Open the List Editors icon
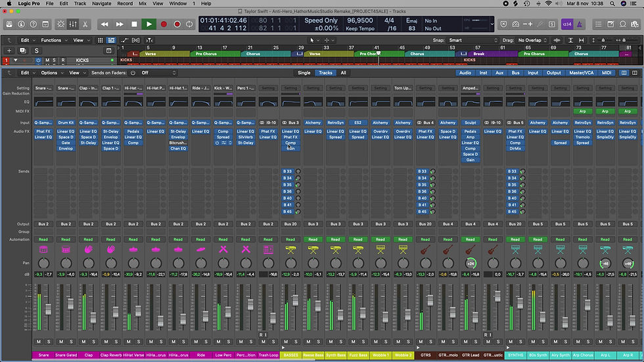 pyautogui.click(x=599, y=24)
